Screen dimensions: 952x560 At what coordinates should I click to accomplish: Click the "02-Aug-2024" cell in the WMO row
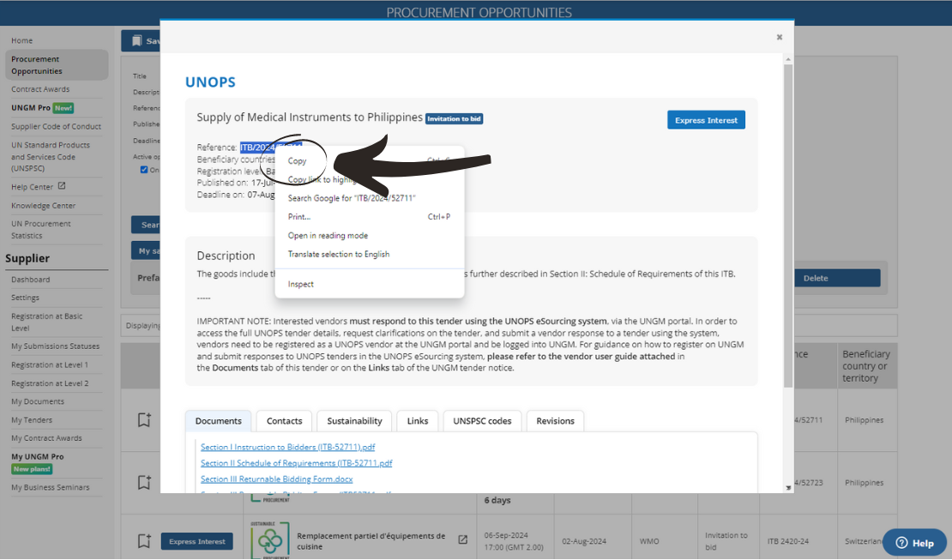[584, 541]
